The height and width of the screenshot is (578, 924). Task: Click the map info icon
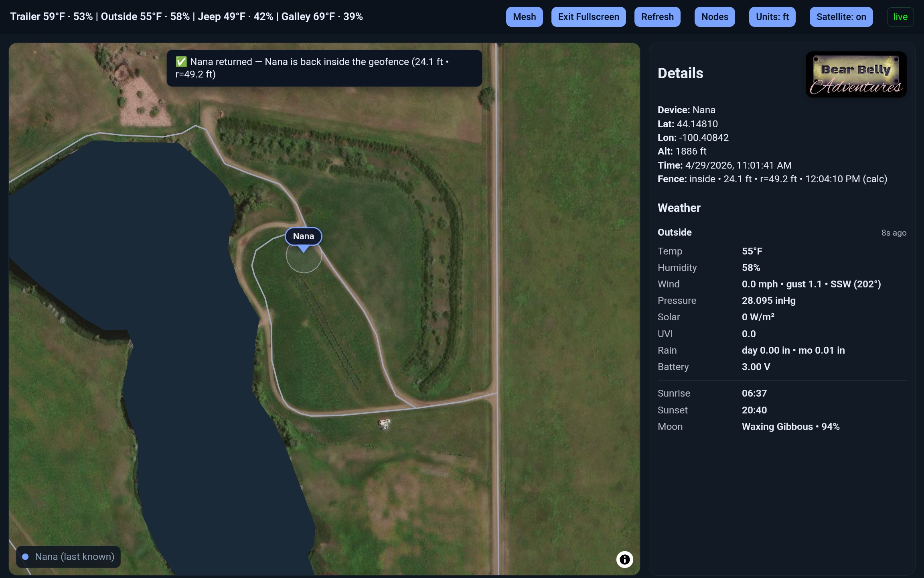tap(624, 559)
